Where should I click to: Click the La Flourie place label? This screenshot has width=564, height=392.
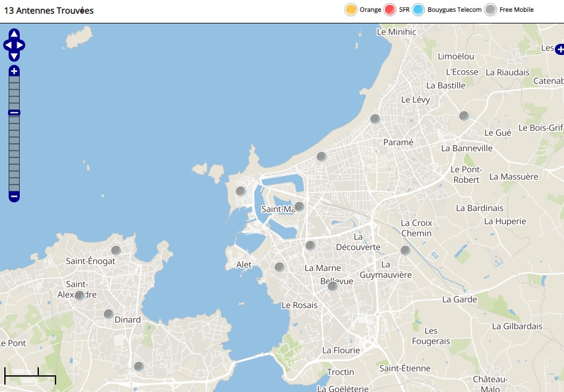point(341,350)
